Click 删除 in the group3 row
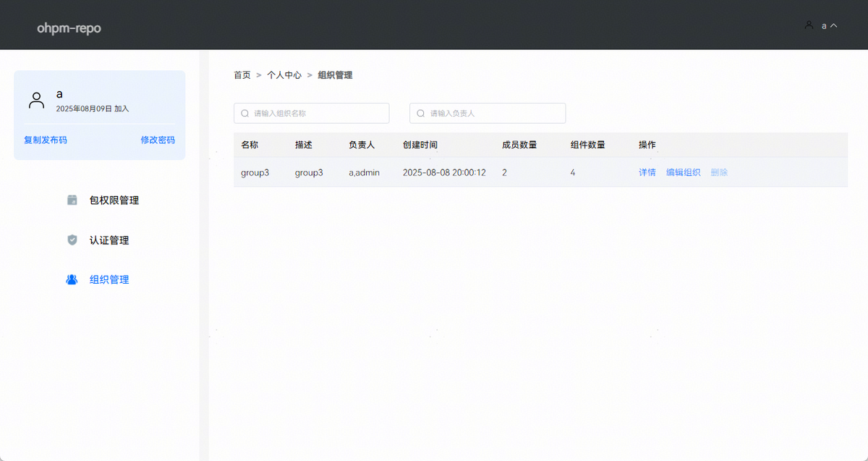Viewport: 868px width, 461px height. pyautogui.click(x=719, y=173)
